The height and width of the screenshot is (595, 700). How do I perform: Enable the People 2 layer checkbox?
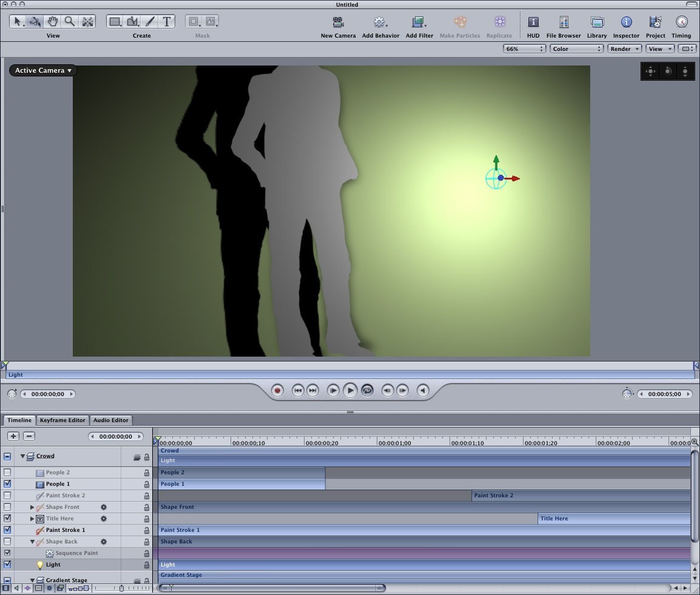(7, 472)
